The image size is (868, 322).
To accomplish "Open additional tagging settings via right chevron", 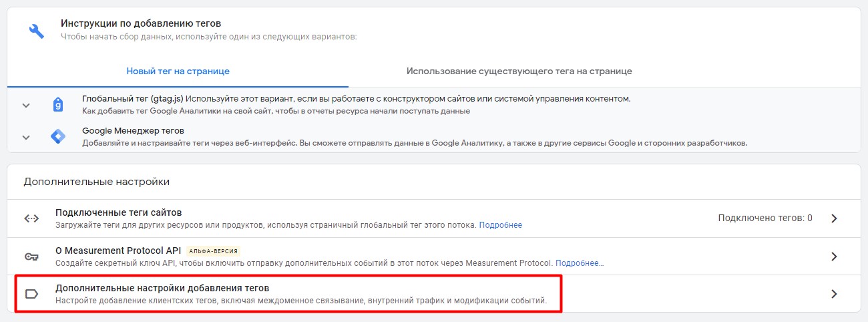I will click(x=834, y=294).
